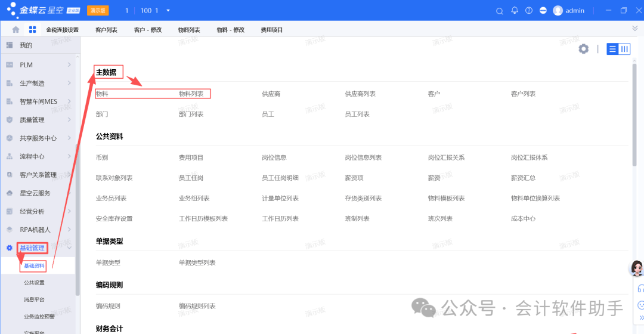Switch to the 费用项目 tab
Screen dimensions: 644x334
(x=272, y=30)
